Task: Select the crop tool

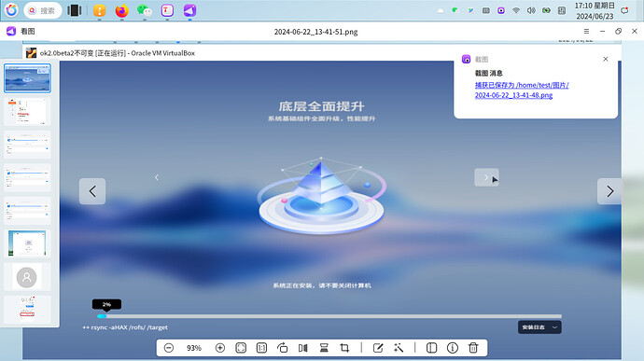Action: pos(344,348)
